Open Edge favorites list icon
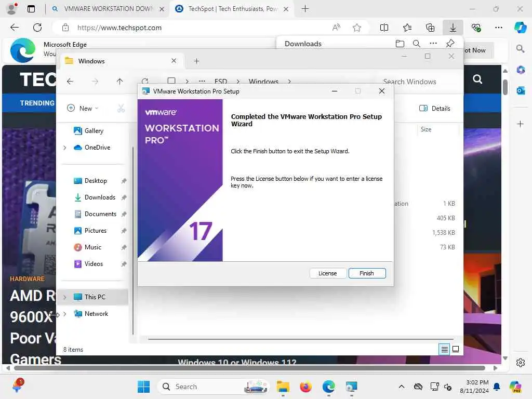This screenshot has width=532, height=399. click(407, 28)
